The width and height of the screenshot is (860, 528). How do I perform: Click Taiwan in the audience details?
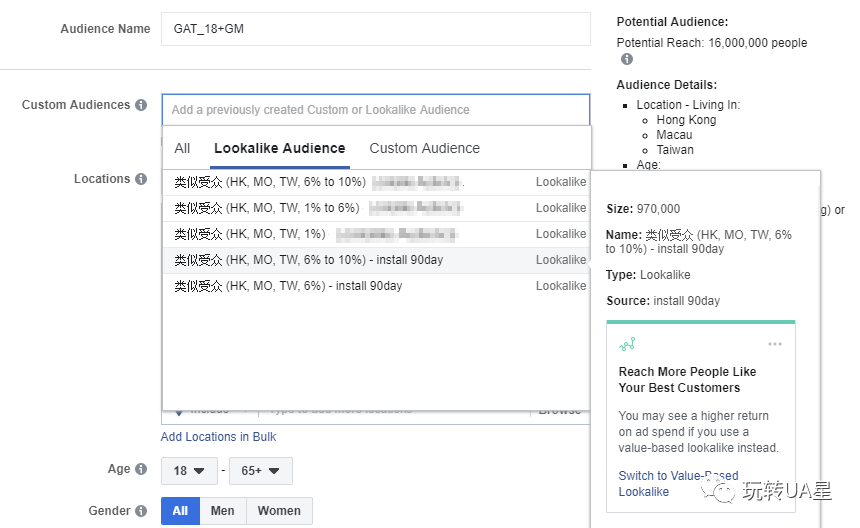(x=675, y=150)
